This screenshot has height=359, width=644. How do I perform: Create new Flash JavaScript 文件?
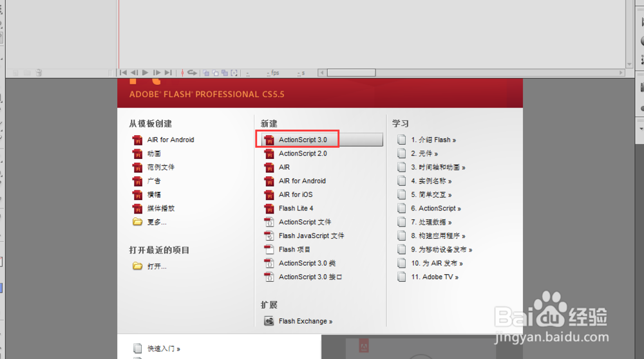(x=311, y=236)
